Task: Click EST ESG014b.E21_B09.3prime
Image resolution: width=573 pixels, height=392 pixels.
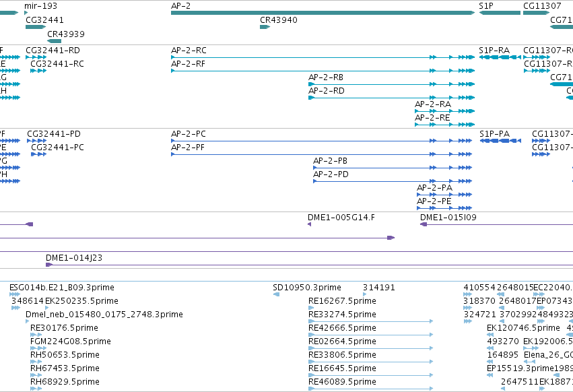Action: (x=15, y=294)
